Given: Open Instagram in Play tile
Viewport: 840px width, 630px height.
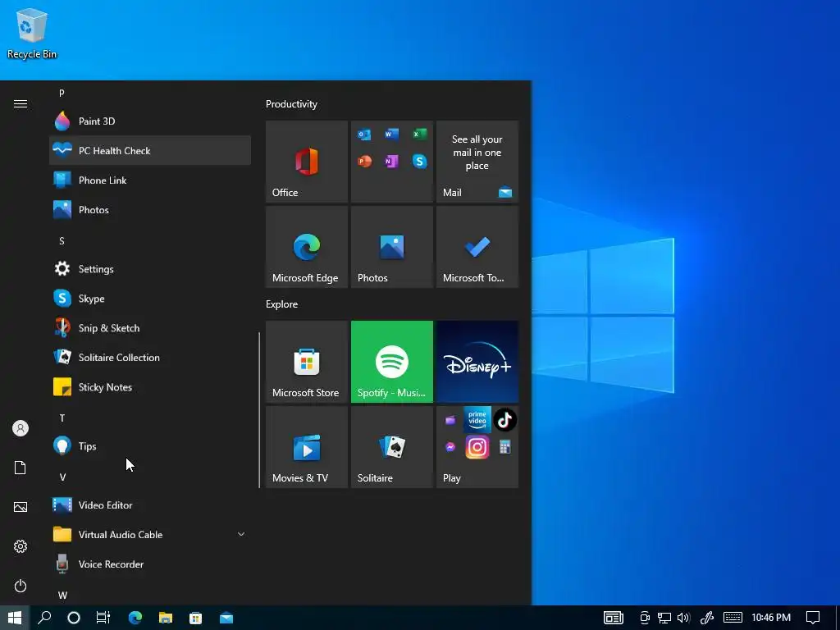Looking at the screenshot, I should pos(477,447).
